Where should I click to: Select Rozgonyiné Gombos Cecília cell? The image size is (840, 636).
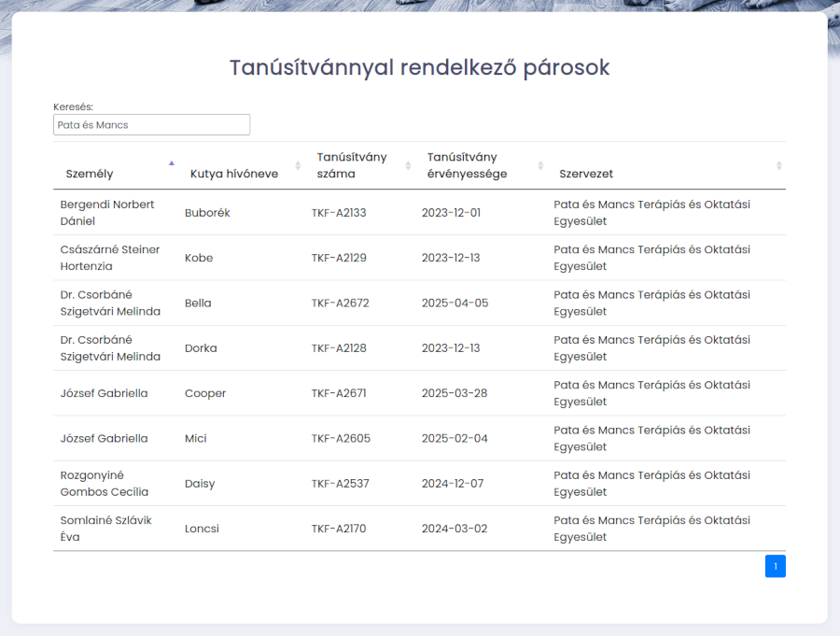[116, 484]
